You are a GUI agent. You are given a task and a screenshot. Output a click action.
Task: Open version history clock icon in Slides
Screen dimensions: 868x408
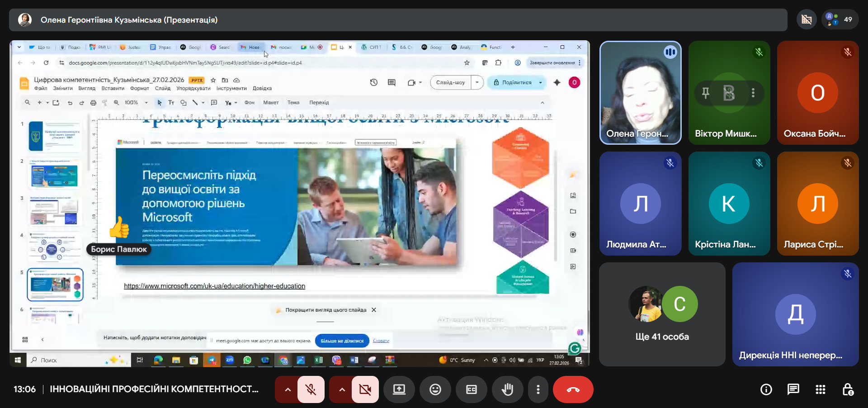(x=373, y=82)
